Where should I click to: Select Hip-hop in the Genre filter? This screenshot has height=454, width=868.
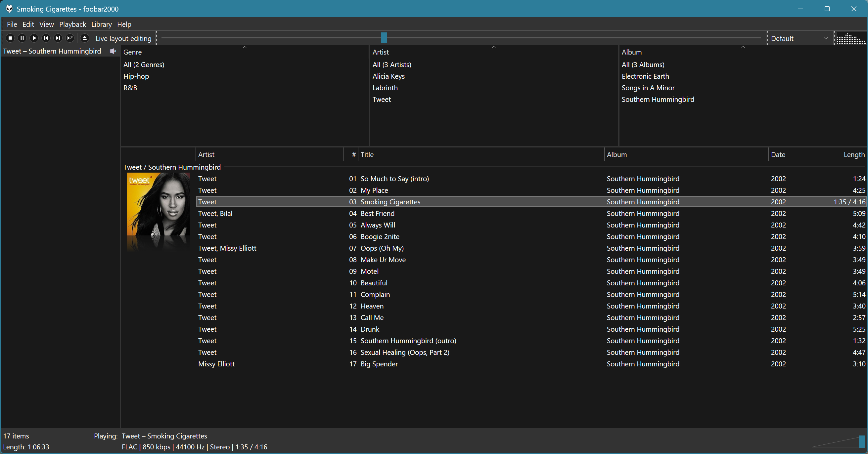[136, 76]
